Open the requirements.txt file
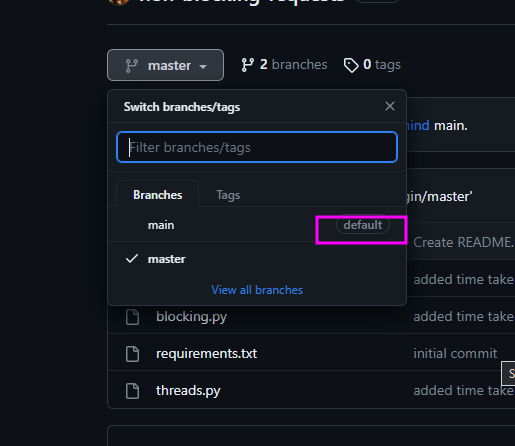This screenshot has width=515, height=446. 206,353
